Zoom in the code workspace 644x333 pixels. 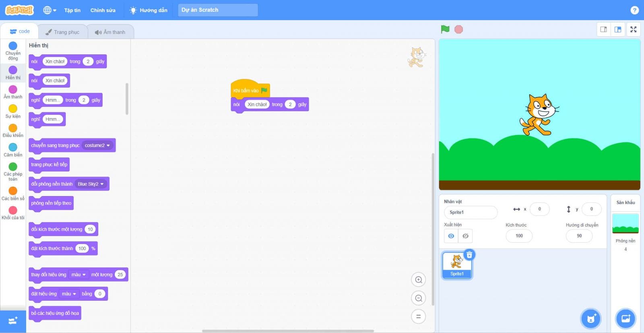419,279
